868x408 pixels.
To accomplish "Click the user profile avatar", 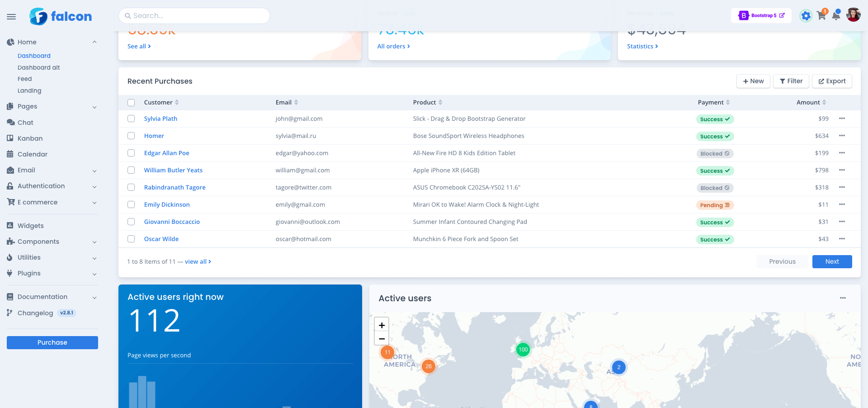I will coord(853,15).
